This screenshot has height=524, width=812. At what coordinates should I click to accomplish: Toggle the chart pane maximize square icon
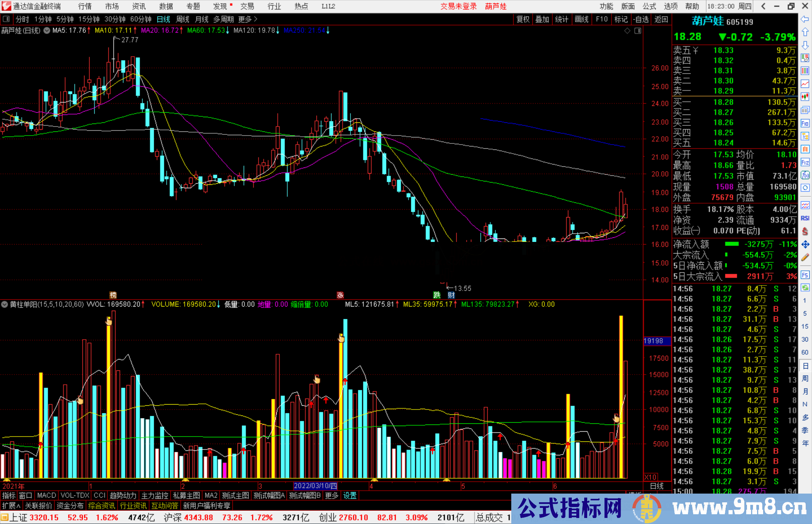(638, 31)
